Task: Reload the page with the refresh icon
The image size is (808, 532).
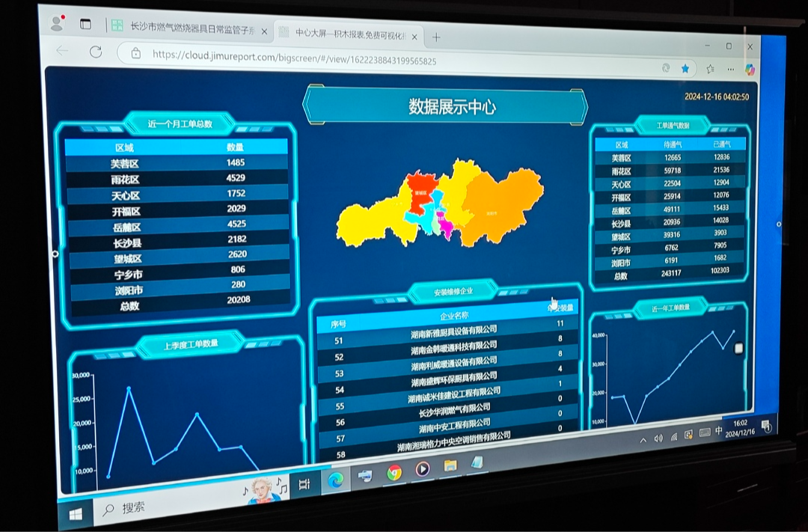Action: click(x=96, y=52)
